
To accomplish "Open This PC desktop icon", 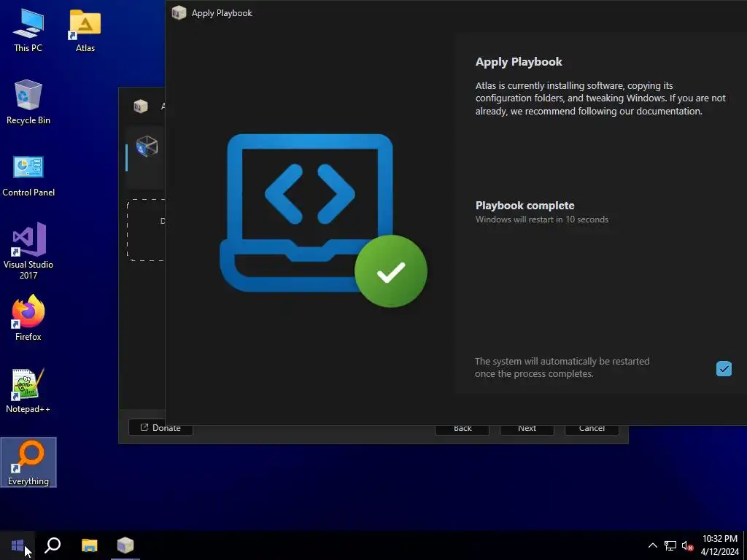I will click(28, 30).
